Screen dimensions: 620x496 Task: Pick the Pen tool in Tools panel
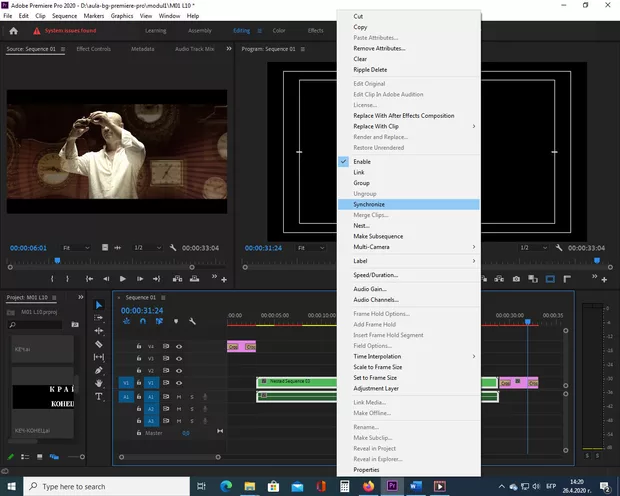[x=99, y=370]
